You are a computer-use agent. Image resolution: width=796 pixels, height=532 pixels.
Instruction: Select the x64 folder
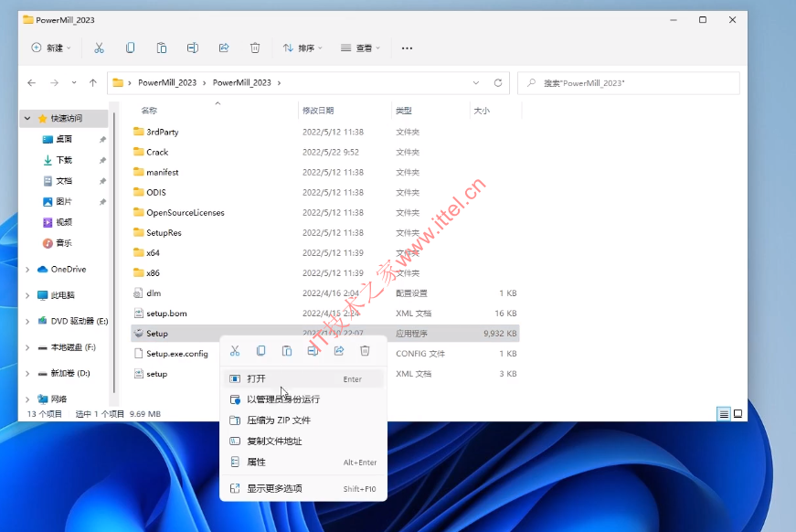(325, 253)
